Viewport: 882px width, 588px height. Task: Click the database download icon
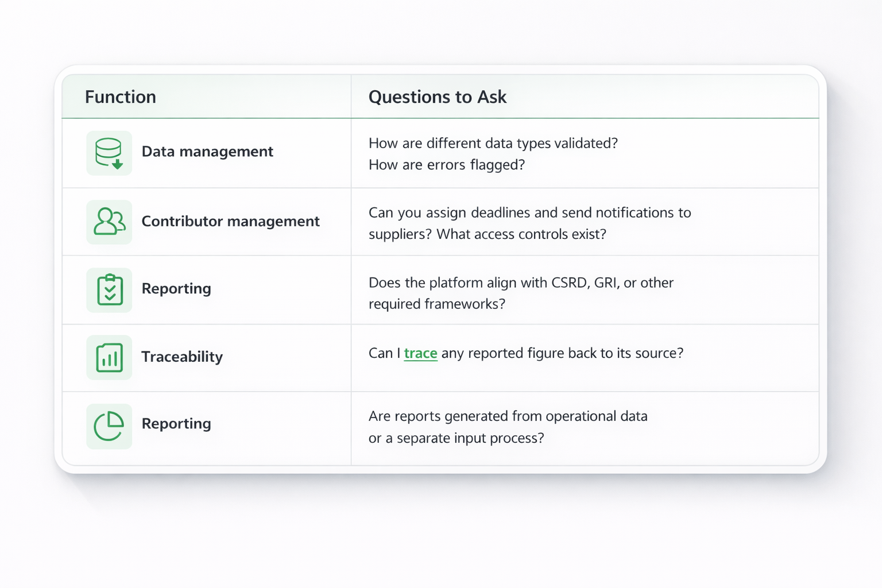[109, 153]
